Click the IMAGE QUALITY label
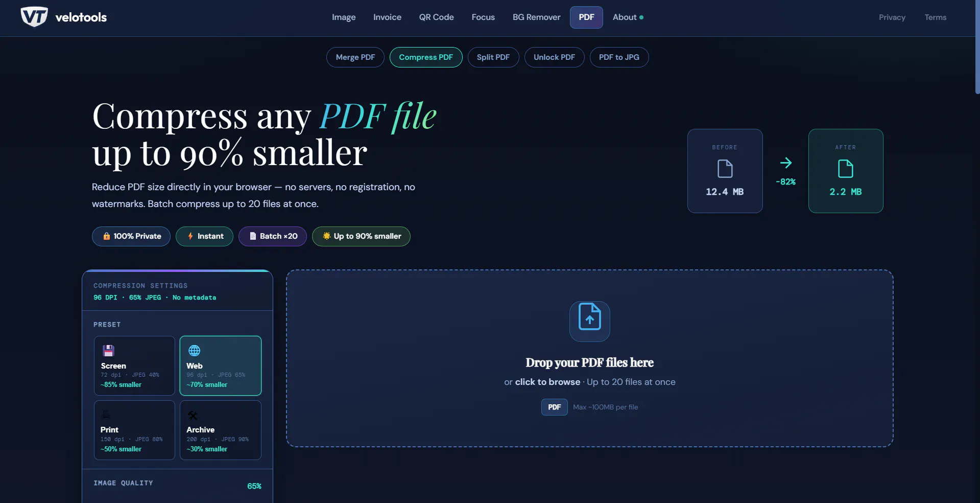Screen dimensions: 980x503 click(123, 483)
